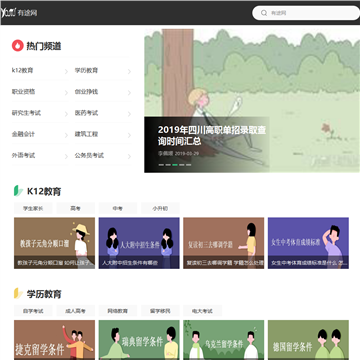Viewport: 360px width, 360px height.
Task: Click the green K12教育 section icon
Action: pyautogui.click(x=18, y=191)
